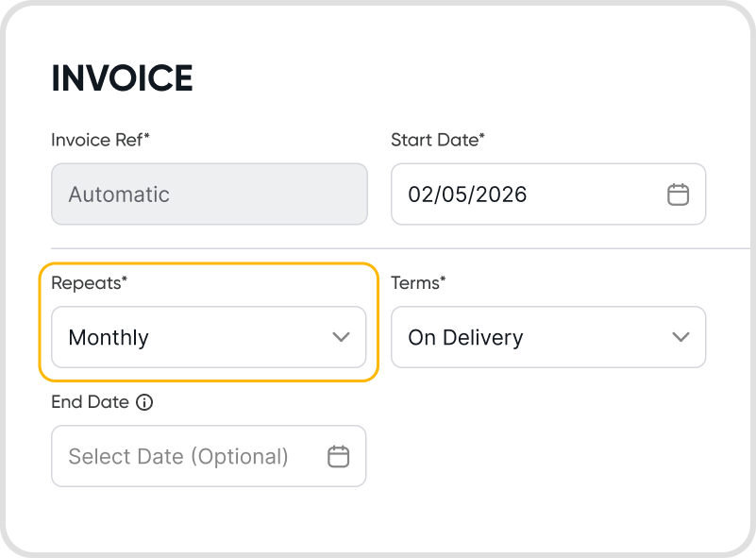Click the Terms label
This screenshot has height=558, width=756.
[x=418, y=282]
